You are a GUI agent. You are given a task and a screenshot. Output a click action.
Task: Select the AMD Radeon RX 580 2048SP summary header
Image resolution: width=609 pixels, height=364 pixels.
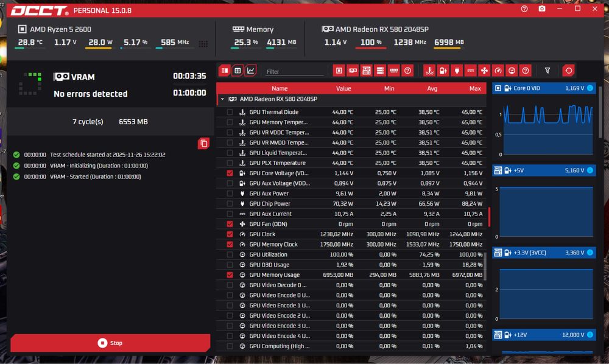tap(375, 29)
